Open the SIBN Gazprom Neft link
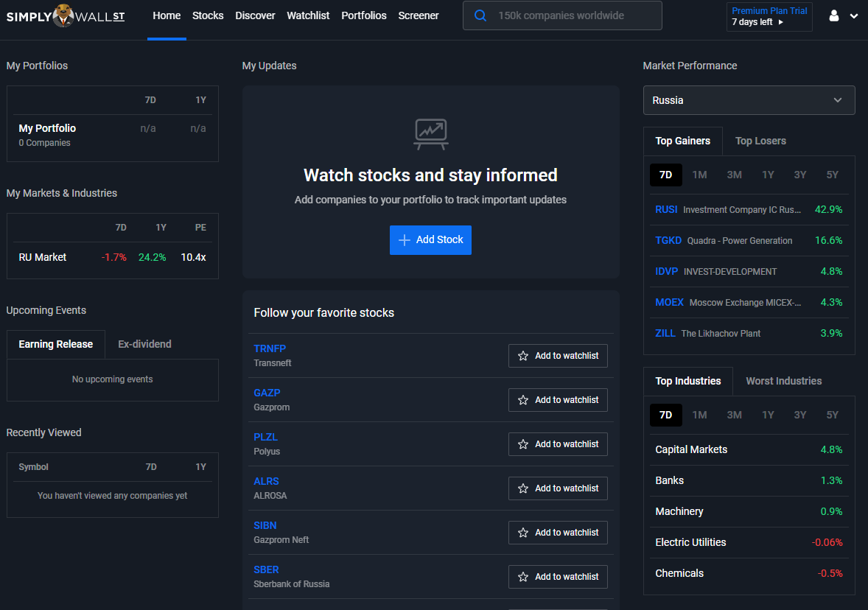The image size is (868, 610). click(265, 526)
